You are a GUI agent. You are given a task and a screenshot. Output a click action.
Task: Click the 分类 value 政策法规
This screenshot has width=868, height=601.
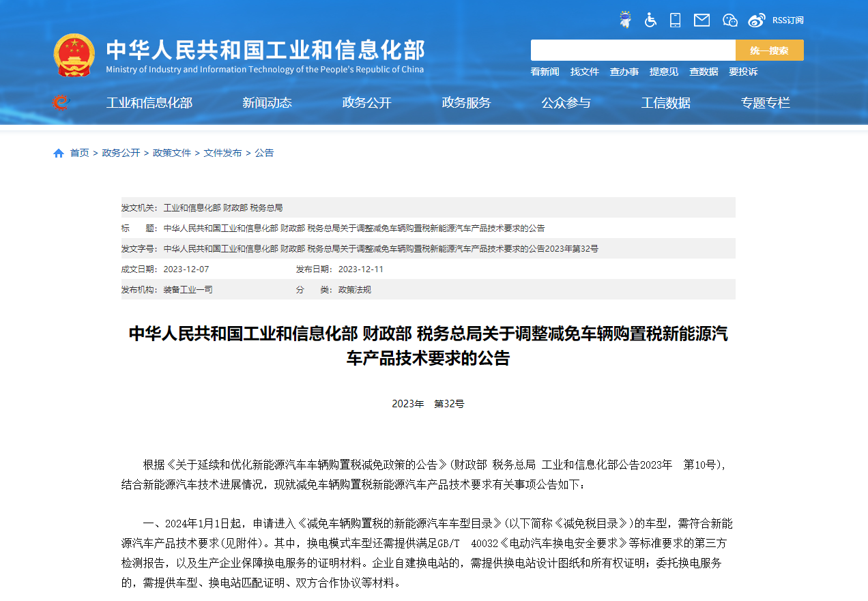pos(355,289)
